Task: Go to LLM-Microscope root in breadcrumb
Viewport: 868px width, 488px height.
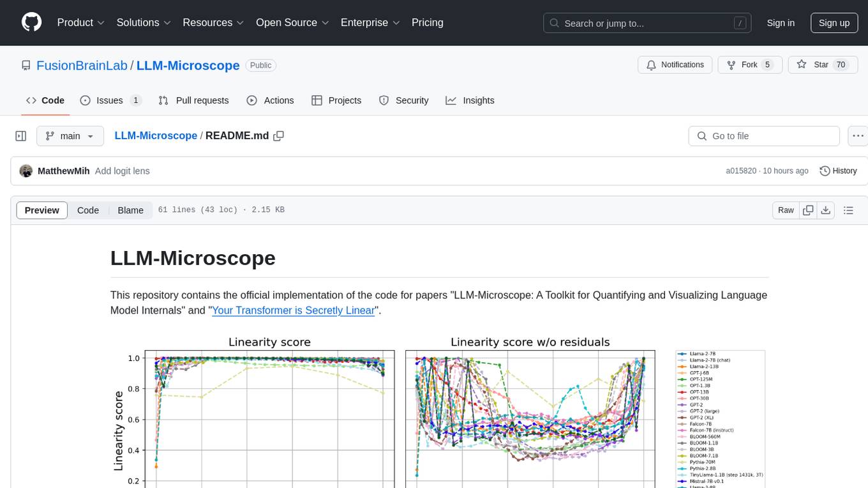Action: coord(156,135)
